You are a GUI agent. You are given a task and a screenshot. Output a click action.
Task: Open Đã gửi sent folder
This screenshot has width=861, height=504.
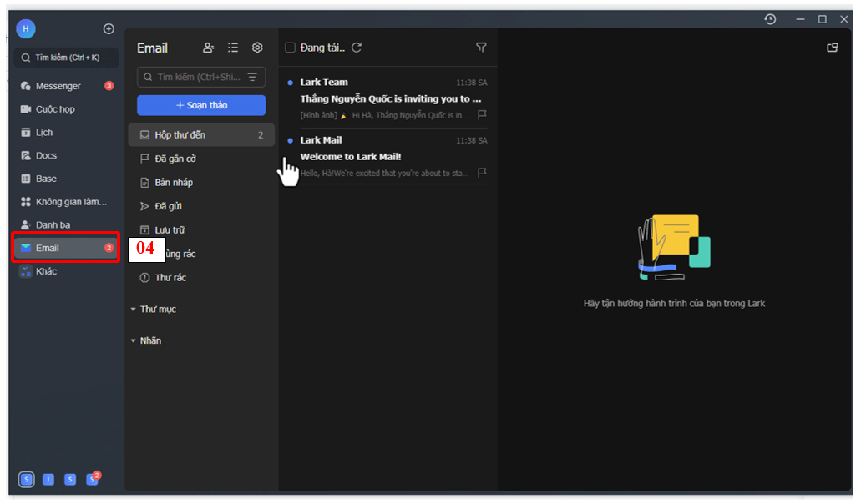[x=201, y=206]
